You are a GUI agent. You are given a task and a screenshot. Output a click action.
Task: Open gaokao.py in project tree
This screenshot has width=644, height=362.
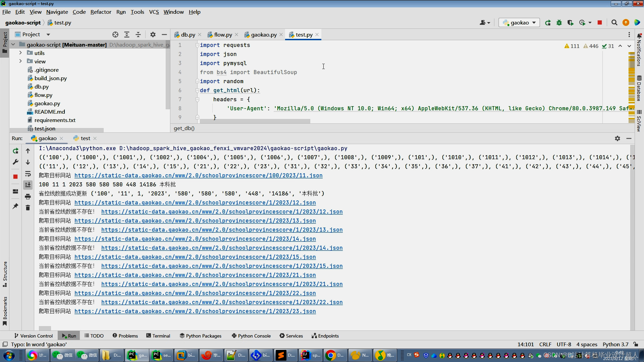coord(47,104)
